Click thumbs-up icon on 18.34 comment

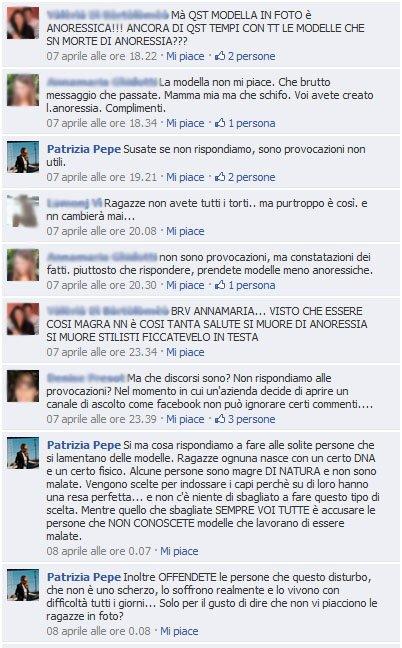(x=220, y=123)
